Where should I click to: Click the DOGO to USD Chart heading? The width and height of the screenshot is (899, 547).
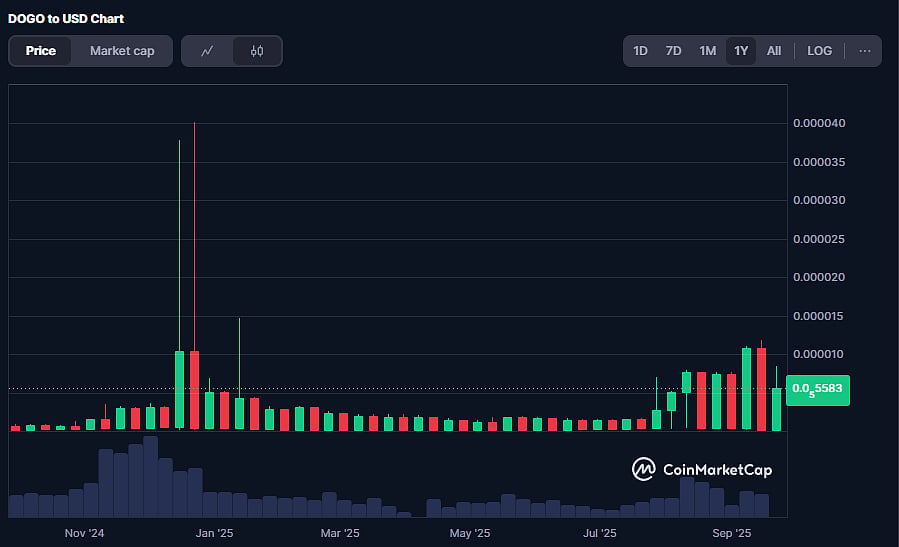66,19
